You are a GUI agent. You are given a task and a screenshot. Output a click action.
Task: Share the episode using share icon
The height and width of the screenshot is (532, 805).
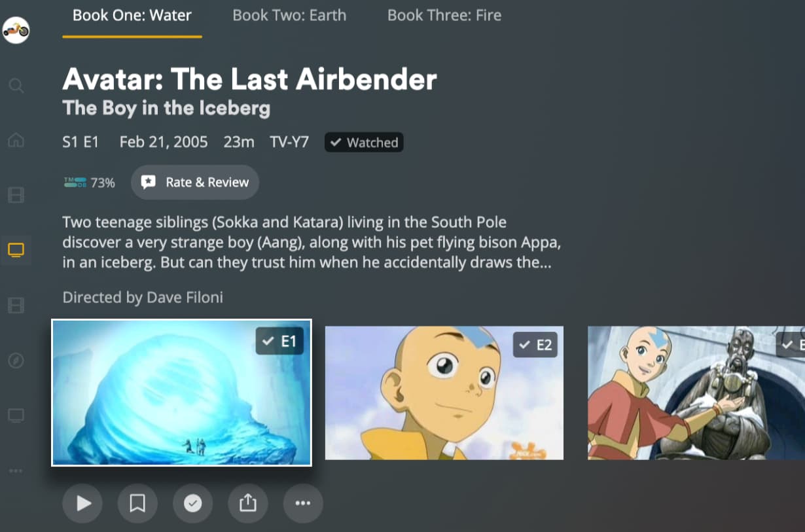pyautogui.click(x=247, y=503)
